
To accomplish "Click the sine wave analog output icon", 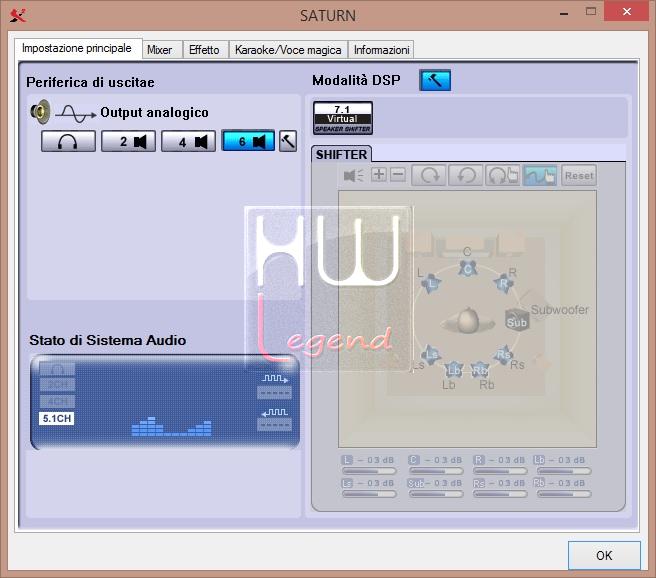I will [75, 114].
